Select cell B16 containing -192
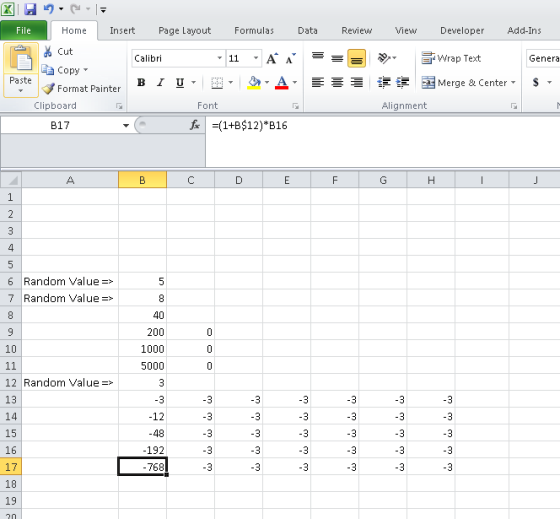The image size is (560, 519). 142,450
